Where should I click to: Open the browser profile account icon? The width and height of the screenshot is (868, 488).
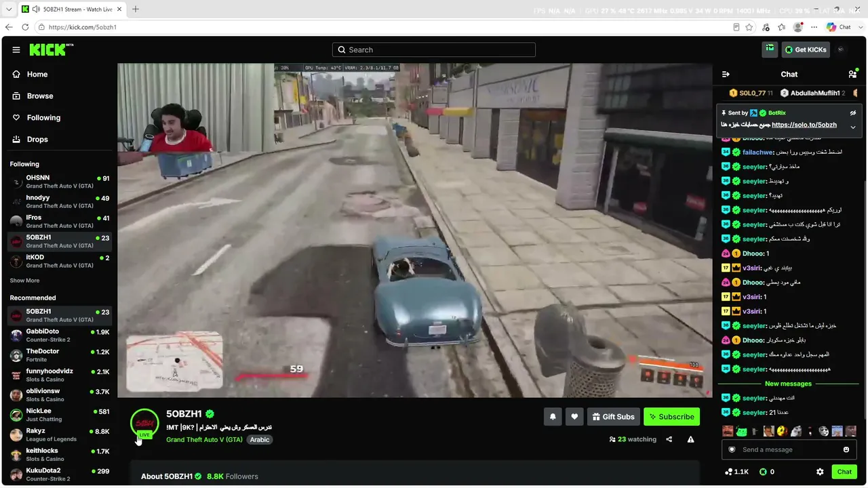coord(798,27)
